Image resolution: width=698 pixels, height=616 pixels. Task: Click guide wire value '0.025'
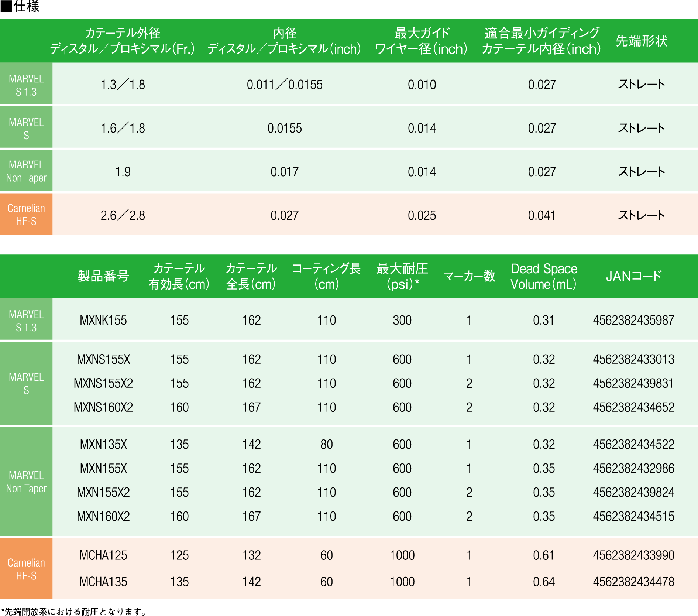pyautogui.click(x=422, y=215)
